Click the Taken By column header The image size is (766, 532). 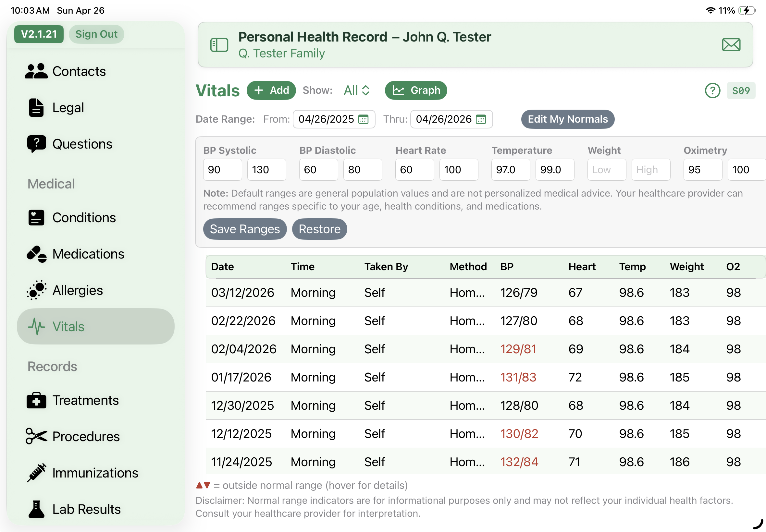[x=386, y=267]
